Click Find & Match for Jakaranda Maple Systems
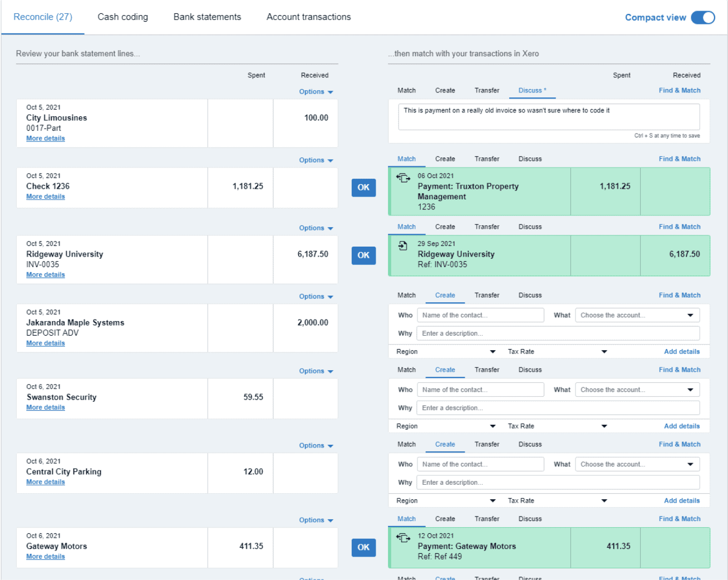 pyautogui.click(x=680, y=295)
